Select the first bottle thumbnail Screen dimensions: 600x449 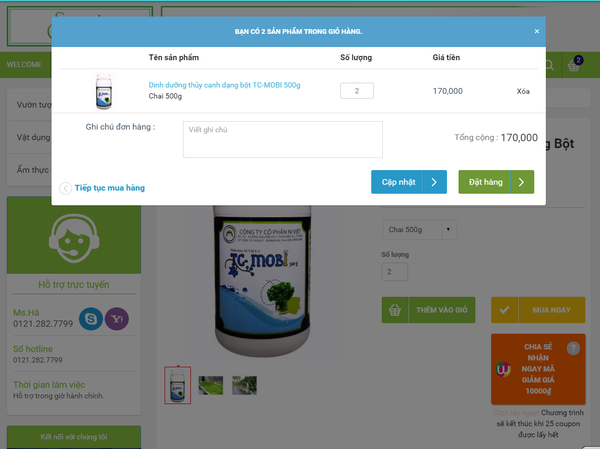point(178,385)
